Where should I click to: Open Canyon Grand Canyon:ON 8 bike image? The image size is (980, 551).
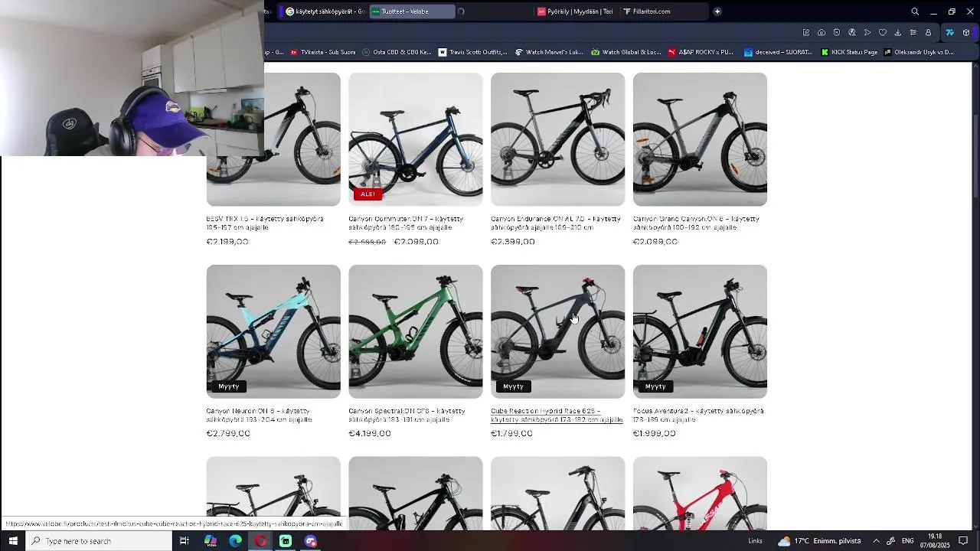700,139
